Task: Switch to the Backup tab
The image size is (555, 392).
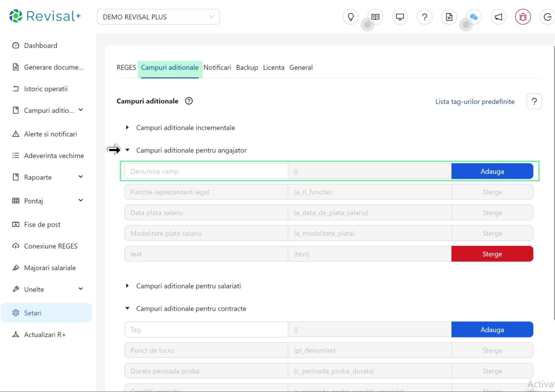Action: pyautogui.click(x=247, y=67)
